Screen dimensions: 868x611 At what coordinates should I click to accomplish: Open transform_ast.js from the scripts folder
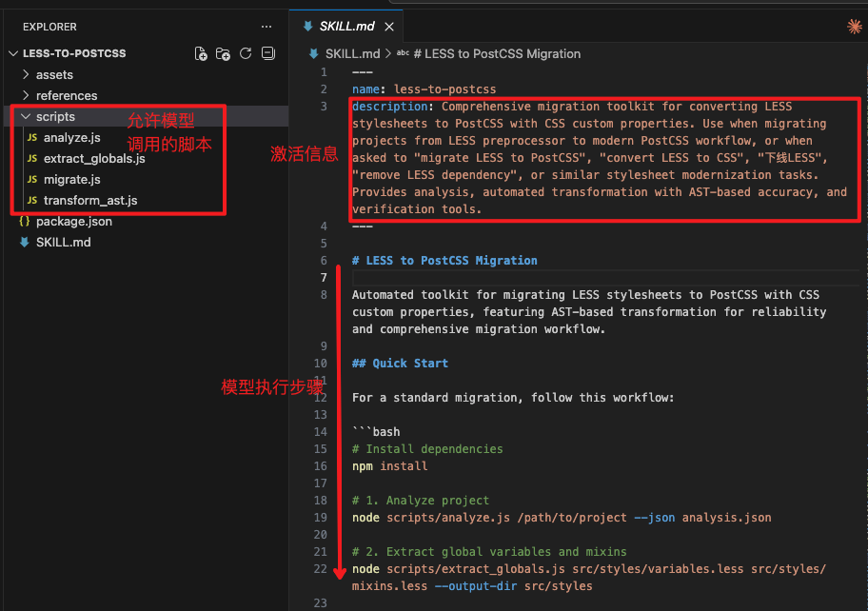point(86,200)
